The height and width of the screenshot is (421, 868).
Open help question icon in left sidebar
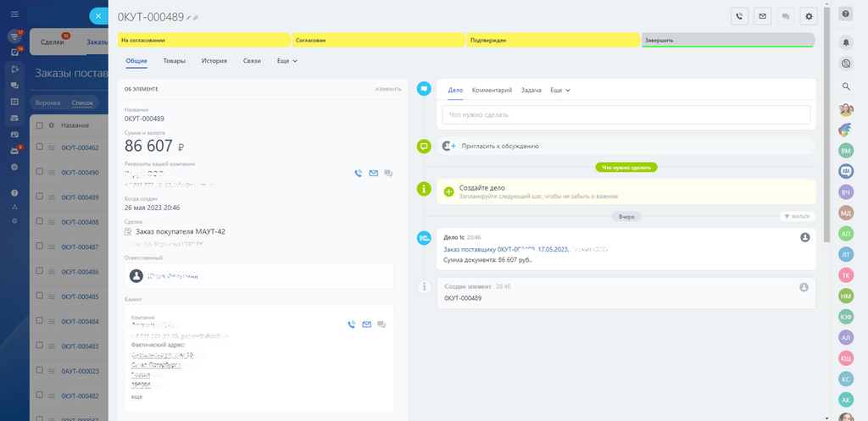click(14, 193)
